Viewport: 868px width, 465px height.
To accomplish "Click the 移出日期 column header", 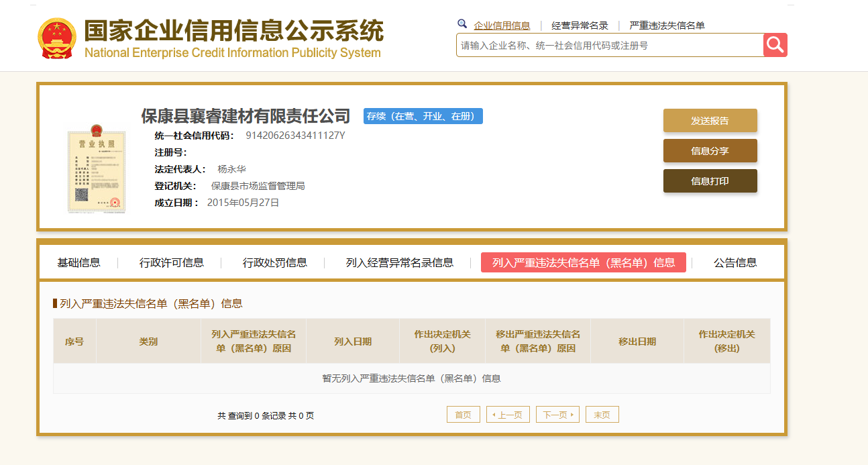I will (x=637, y=342).
